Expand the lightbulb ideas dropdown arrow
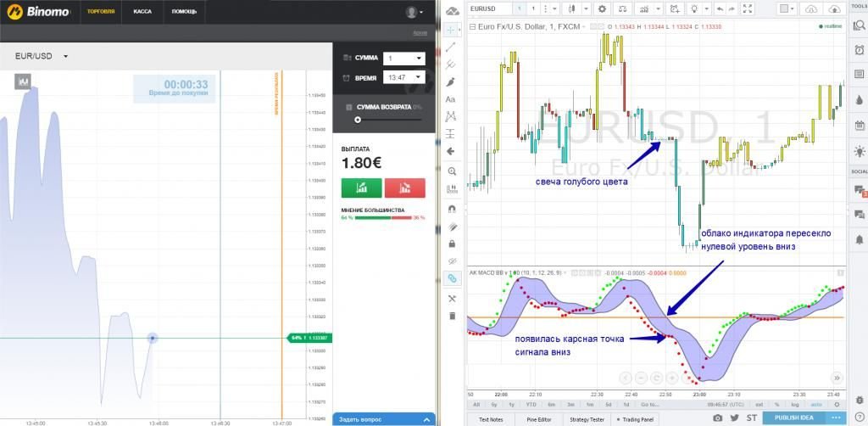 [705, 8]
